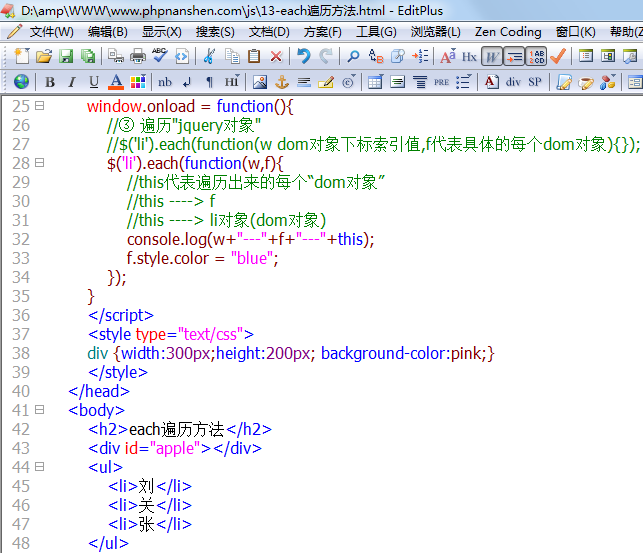Click the Copy icon in toolbar
This screenshot has height=553, width=643.
point(232,56)
